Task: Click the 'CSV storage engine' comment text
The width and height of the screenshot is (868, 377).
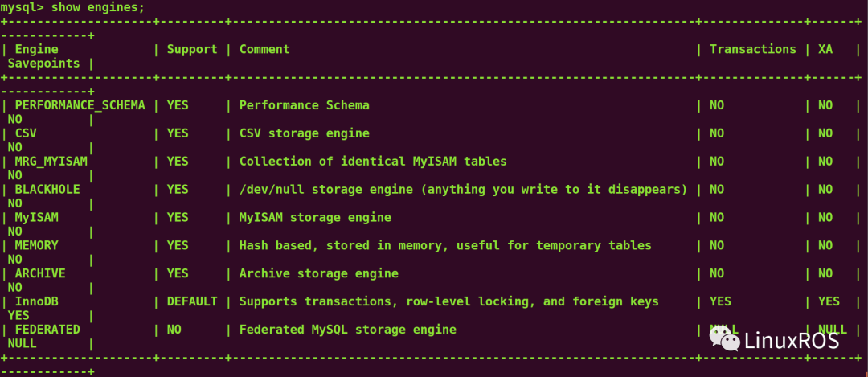Action: (304, 133)
